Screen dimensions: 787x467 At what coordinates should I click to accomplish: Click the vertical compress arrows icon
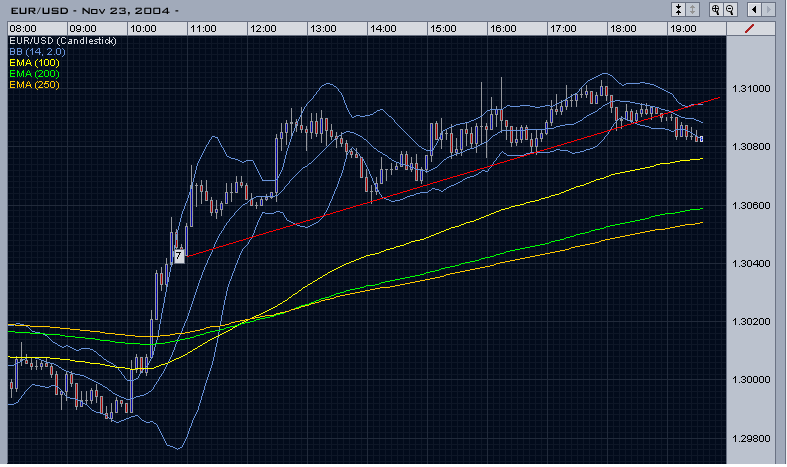(679, 10)
